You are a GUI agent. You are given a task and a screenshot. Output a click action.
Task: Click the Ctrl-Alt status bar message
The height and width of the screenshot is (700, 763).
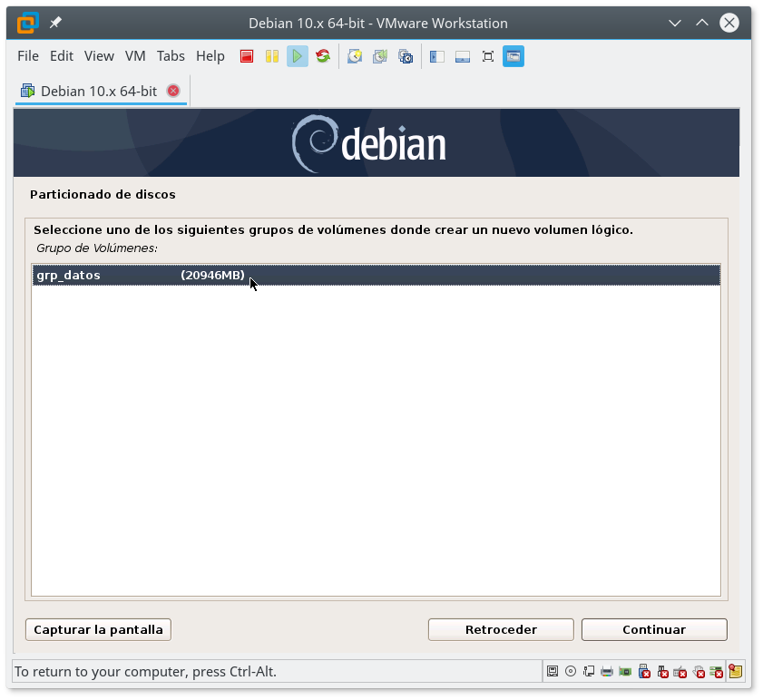pyautogui.click(x=145, y=672)
